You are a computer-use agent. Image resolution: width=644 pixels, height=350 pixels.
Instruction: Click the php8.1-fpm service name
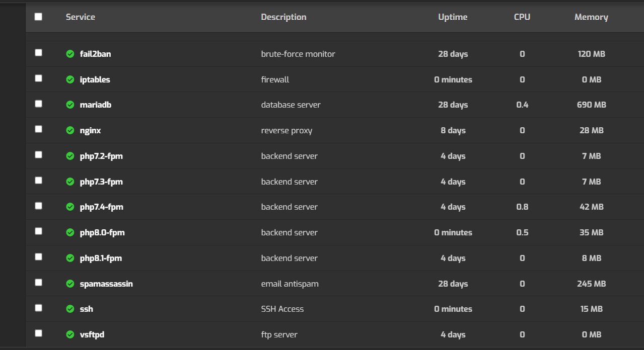click(101, 258)
